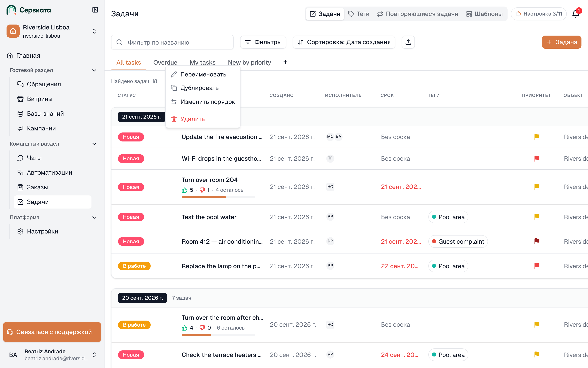Open the Riverside Lisboa workspace switcher

52,31
